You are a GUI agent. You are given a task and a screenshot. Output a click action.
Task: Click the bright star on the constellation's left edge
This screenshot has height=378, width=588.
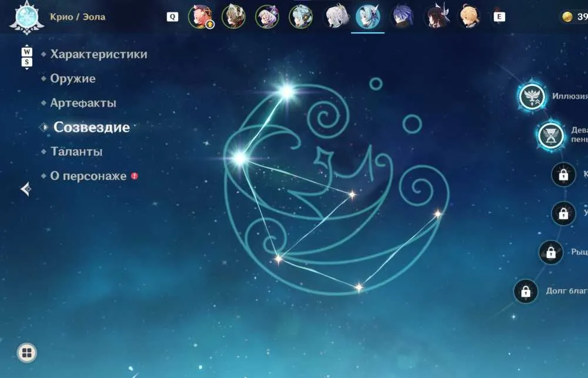(240, 158)
